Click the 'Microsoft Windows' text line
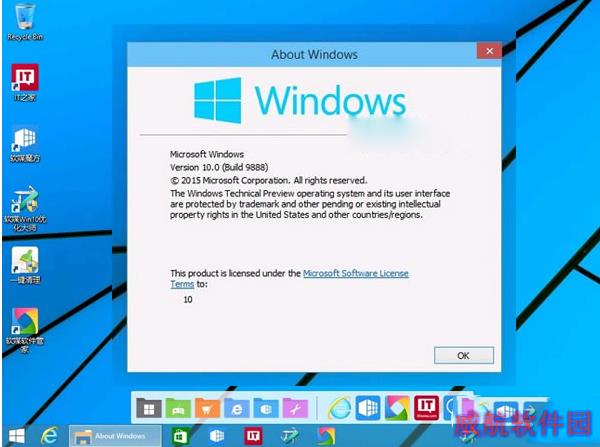 pos(207,154)
